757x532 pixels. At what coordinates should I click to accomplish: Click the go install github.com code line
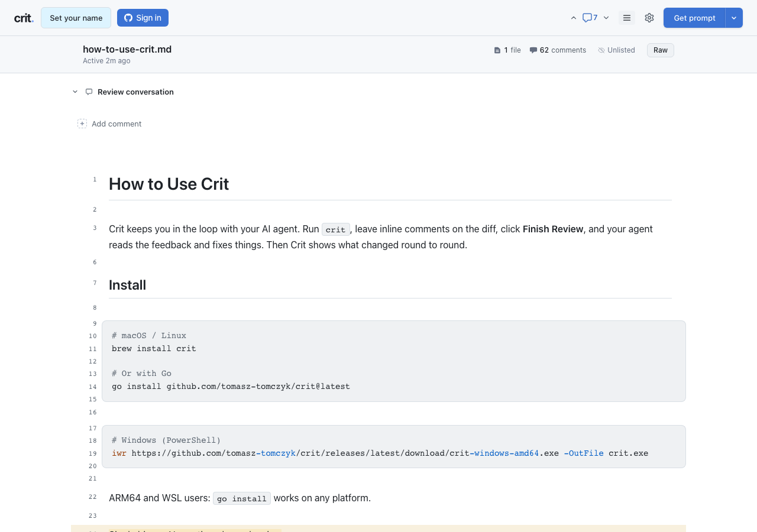click(x=231, y=386)
